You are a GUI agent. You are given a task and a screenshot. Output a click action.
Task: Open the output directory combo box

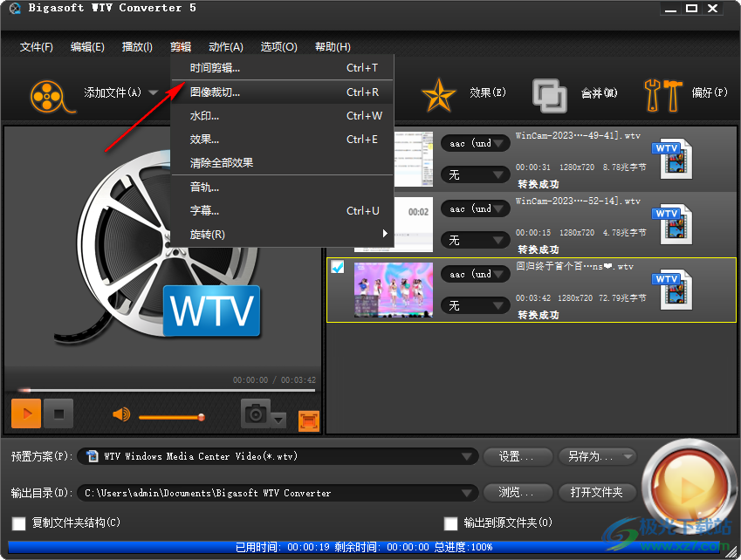pos(278,493)
